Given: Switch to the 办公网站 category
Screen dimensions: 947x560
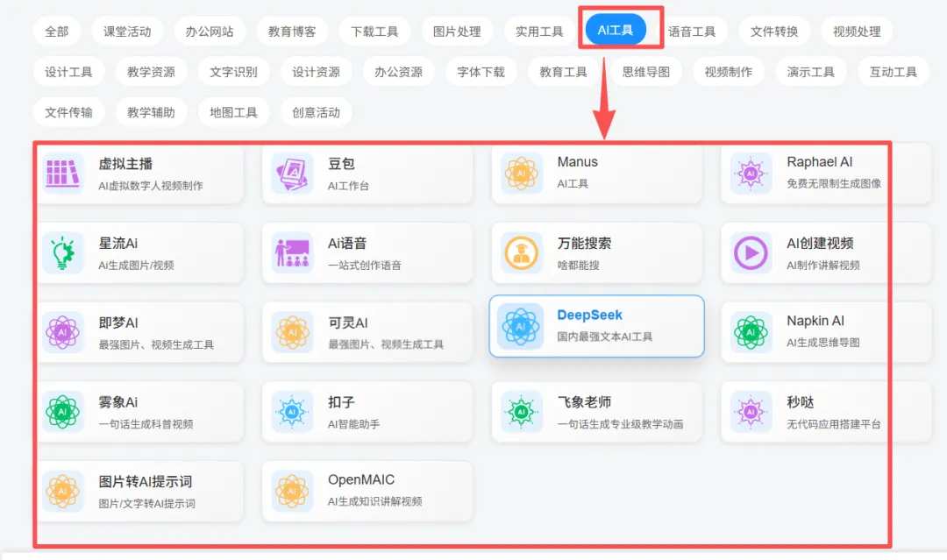Looking at the screenshot, I should 210,32.
